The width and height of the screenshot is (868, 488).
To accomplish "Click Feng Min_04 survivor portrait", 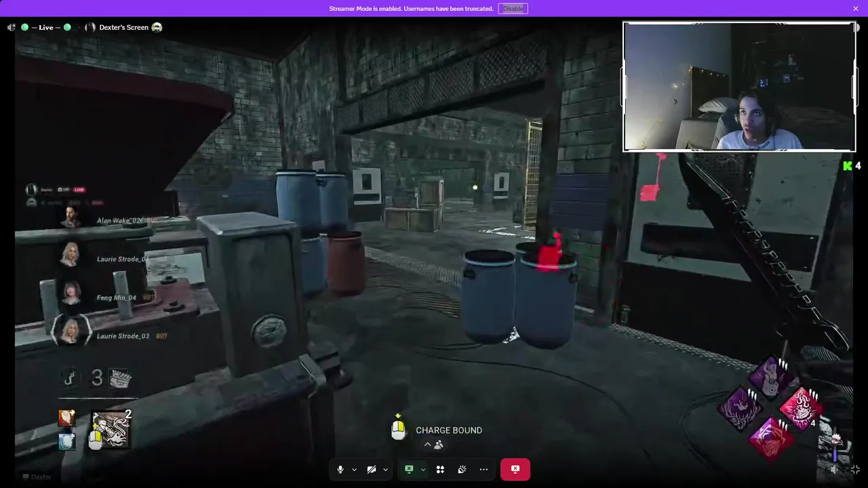I will (x=71, y=293).
